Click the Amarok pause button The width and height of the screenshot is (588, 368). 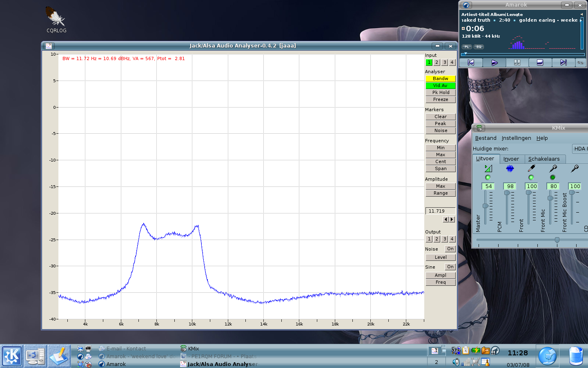click(x=517, y=63)
